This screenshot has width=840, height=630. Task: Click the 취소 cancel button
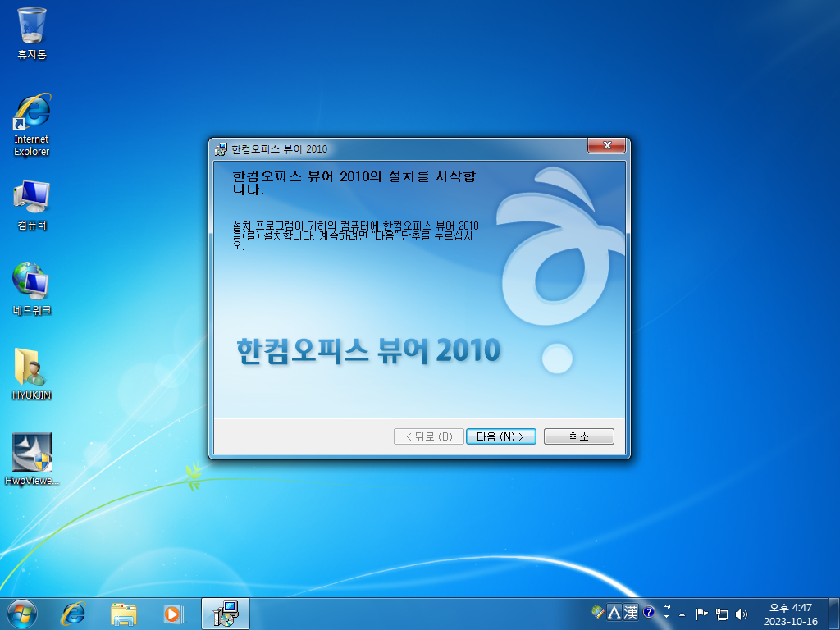click(579, 436)
